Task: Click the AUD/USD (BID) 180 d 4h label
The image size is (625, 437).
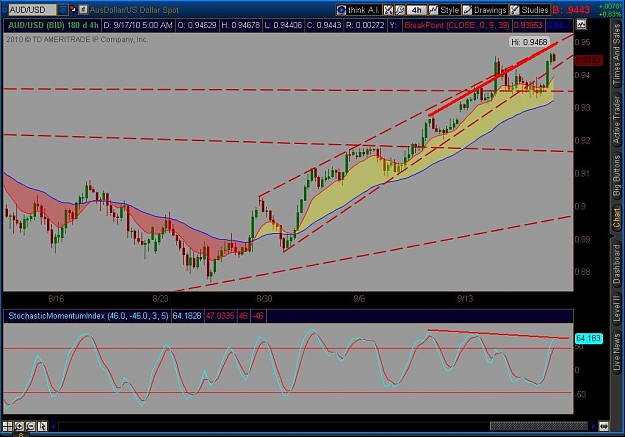Action: point(53,25)
